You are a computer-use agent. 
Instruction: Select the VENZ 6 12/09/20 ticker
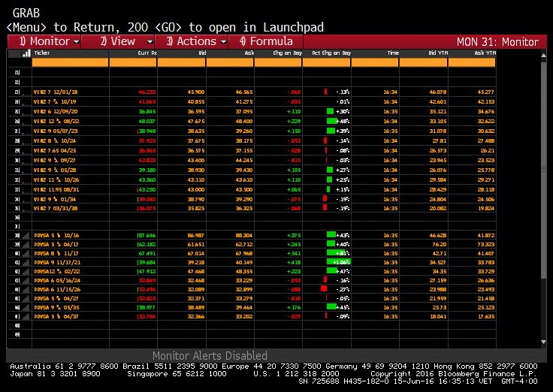click(x=56, y=112)
